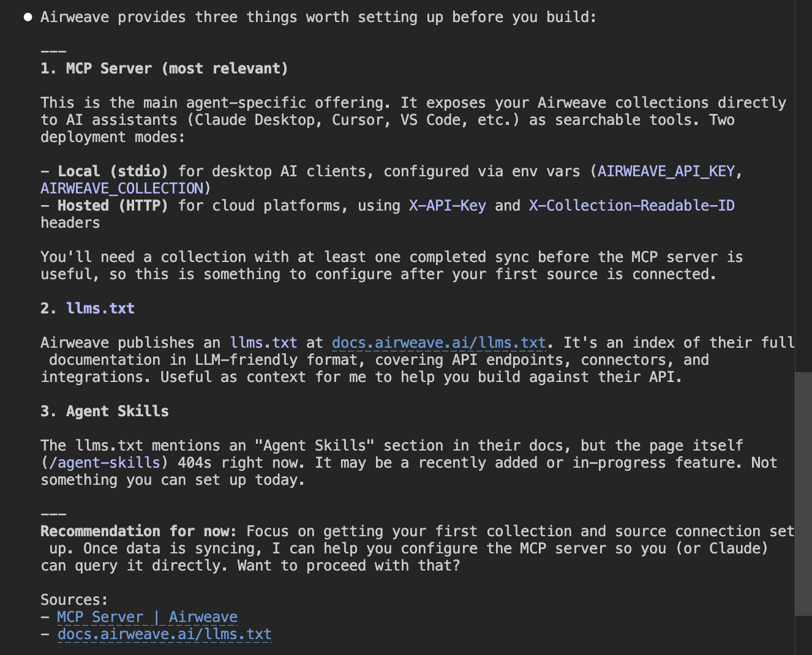Screen dimensions: 812x655
Task: Click the white bullet dot beside the Airweave response
Action: [x=28, y=17]
